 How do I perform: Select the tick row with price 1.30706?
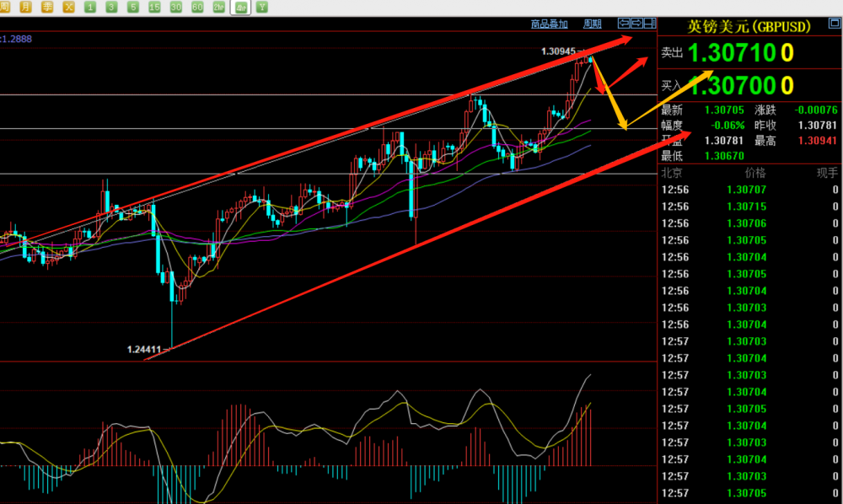pyautogui.click(x=749, y=223)
